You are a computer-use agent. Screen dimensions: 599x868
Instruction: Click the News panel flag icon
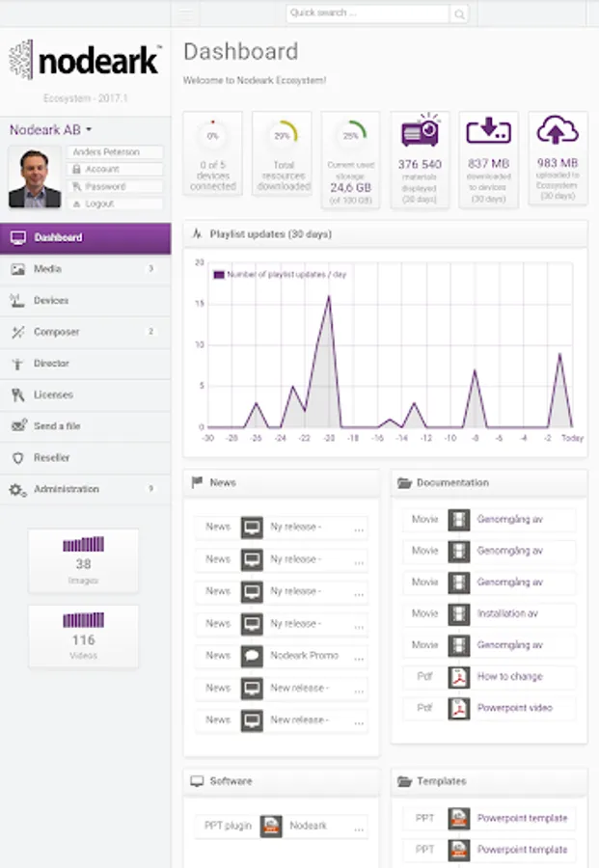(x=197, y=482)
